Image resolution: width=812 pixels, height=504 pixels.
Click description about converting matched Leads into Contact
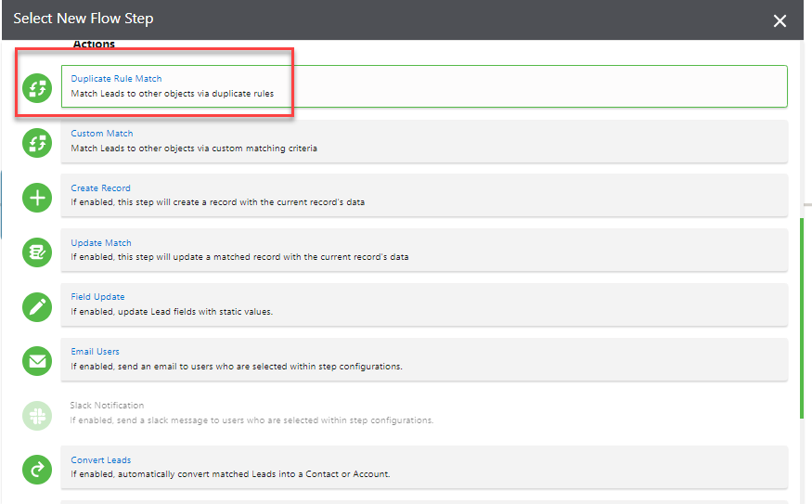[x=230, y=474]
